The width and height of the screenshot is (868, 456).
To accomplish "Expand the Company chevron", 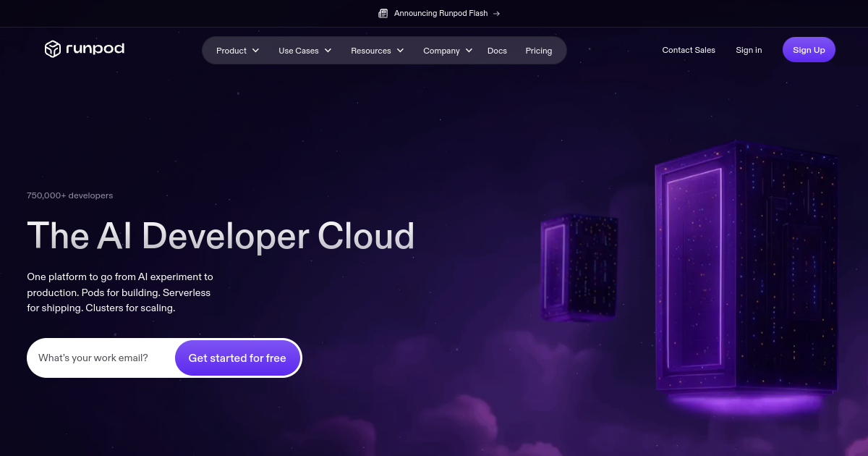I will (x=469, y=51).
